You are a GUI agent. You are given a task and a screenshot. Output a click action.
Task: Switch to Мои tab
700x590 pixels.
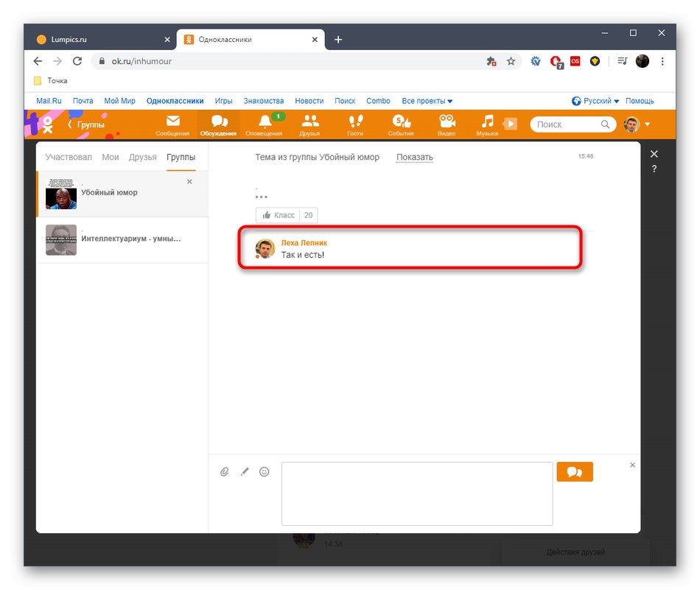pos(111,157)
